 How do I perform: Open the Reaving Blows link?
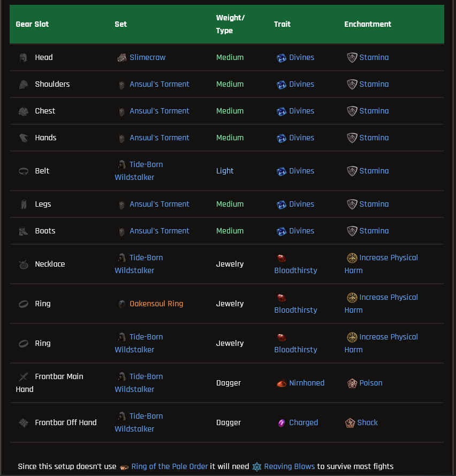pos(289,466)
